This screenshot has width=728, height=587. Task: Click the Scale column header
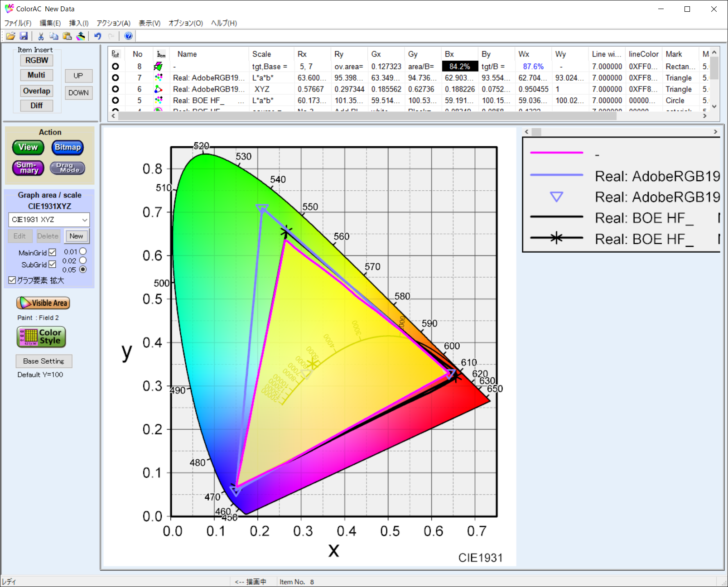[x=271, y=54]
